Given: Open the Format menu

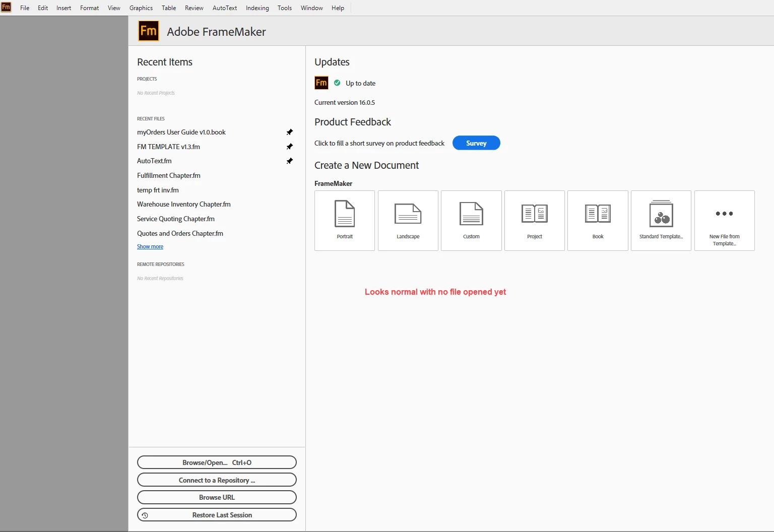Looking at the screenshot, I should [90, 8].
